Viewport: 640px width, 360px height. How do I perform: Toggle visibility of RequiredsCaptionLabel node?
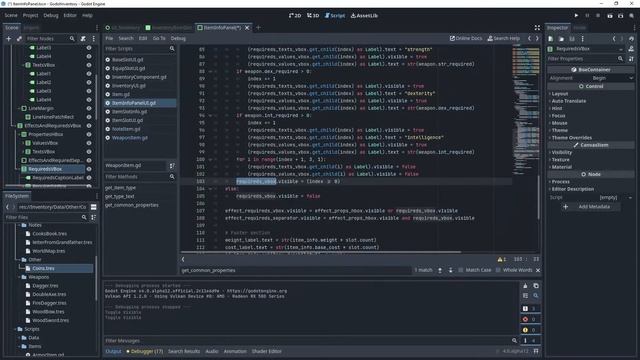click(89, 178)
